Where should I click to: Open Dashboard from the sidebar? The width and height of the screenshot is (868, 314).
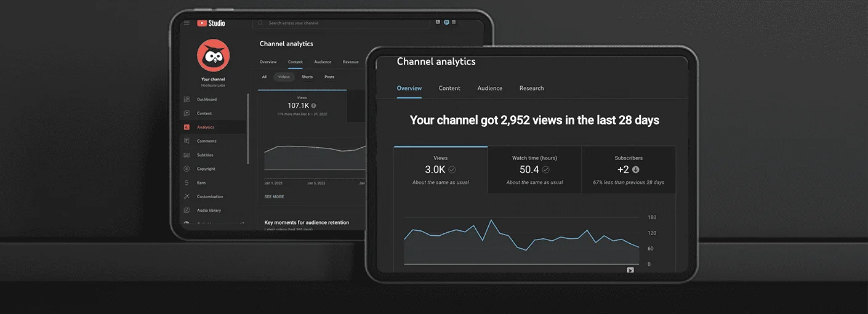coord(206,99)
